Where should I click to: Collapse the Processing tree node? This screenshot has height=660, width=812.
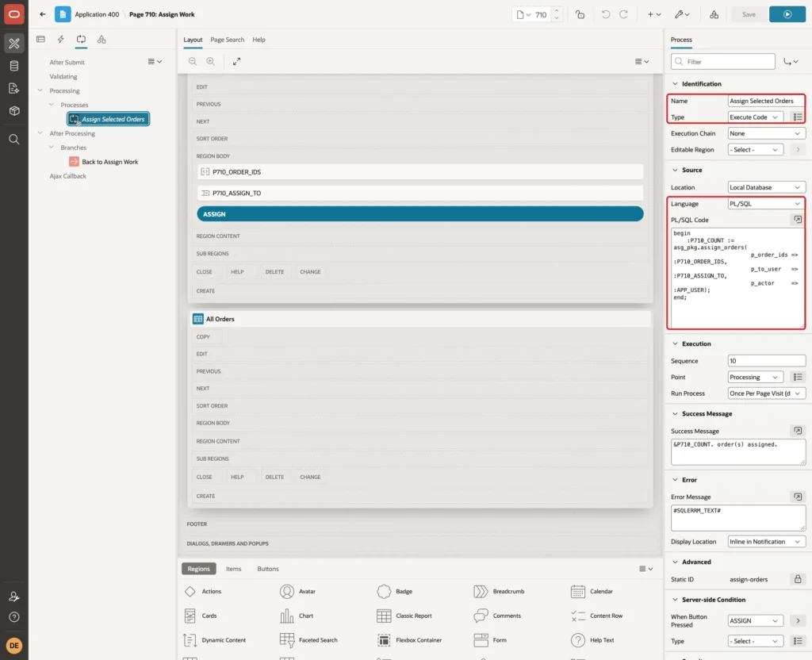tap(40, 90)
